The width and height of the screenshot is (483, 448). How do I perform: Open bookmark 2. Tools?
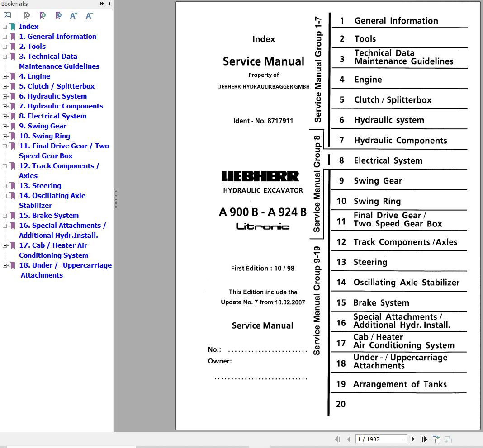click(x=33, y=47)
